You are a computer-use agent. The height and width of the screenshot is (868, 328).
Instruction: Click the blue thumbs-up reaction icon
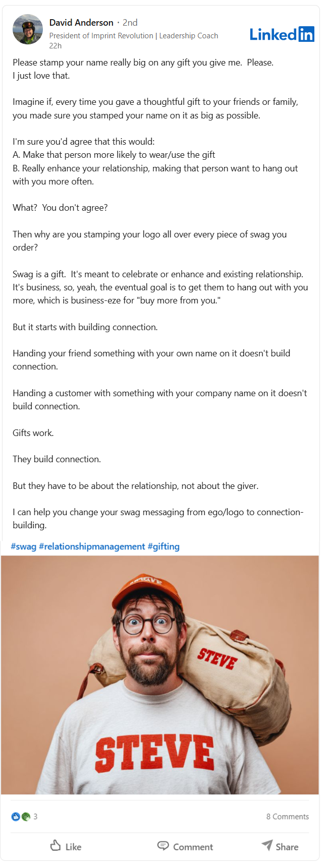point(16,817)
